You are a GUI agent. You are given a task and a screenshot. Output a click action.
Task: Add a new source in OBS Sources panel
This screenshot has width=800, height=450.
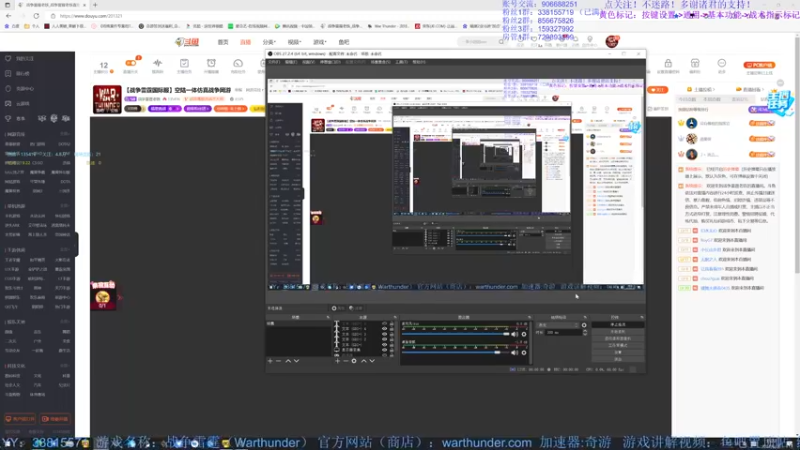click(x=337, y=361)
